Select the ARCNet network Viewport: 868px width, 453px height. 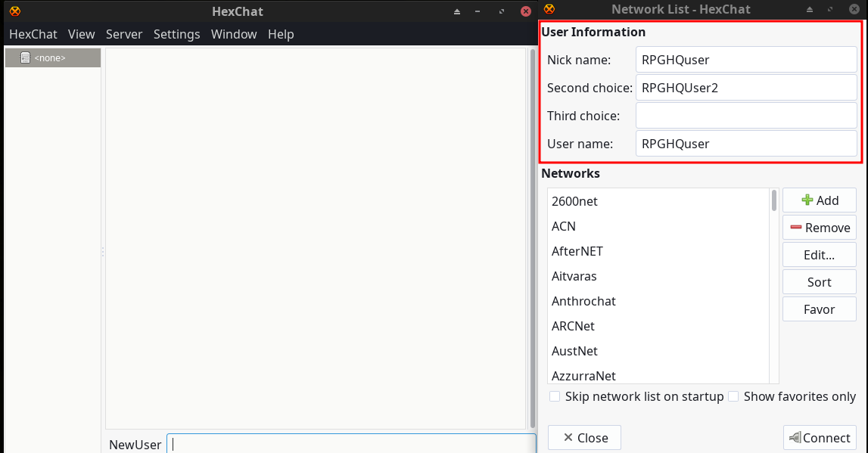[x=658, y=326]
